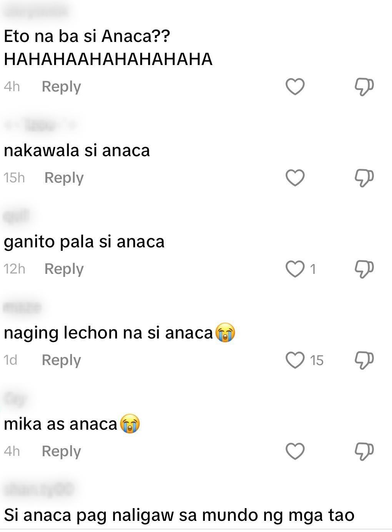Reply to the 'mika as anaca' comment

point(61,451)
